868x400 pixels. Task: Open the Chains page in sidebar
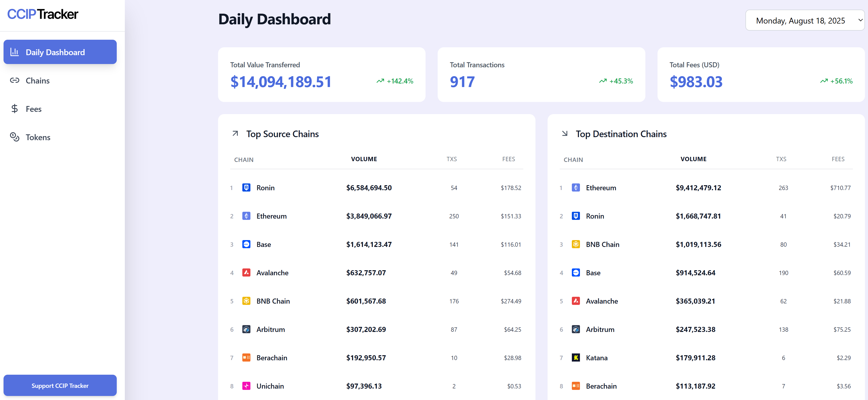tap(37, 81)
